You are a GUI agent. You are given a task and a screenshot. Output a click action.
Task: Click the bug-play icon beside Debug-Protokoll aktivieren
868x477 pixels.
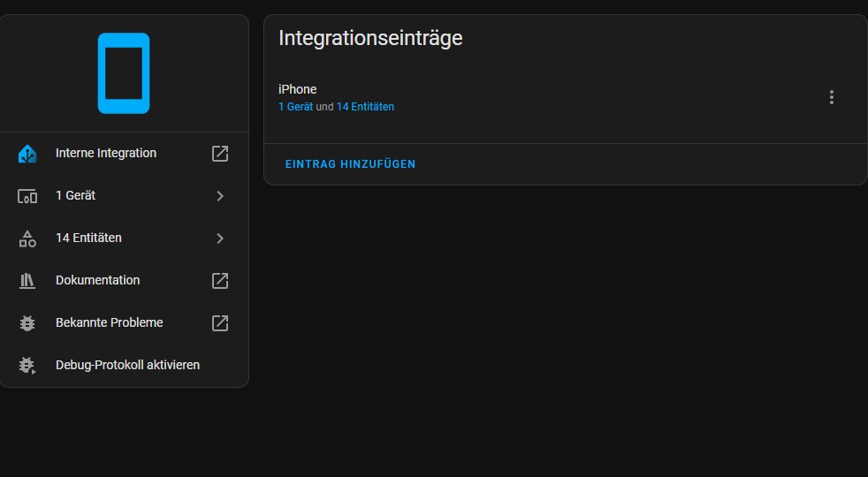click(x=27, y=366)
